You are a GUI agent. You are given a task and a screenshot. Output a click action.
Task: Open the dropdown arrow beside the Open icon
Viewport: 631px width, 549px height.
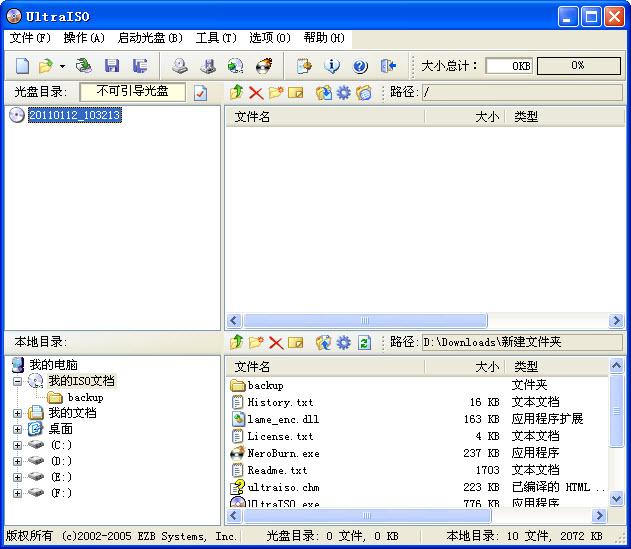pos(62,66)
